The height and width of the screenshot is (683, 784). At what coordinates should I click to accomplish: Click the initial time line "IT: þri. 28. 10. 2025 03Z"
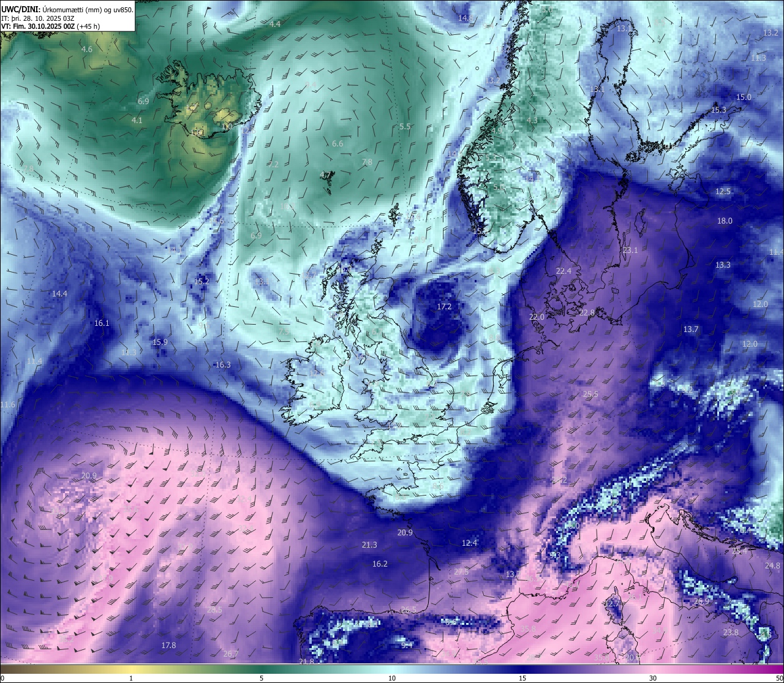click(x=38, y=18)
